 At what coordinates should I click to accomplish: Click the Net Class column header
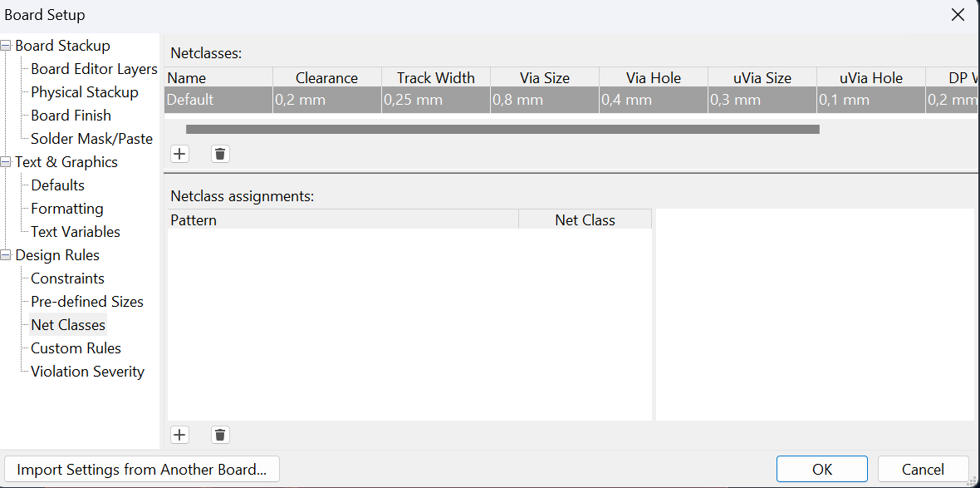click(x=585, y=219)
